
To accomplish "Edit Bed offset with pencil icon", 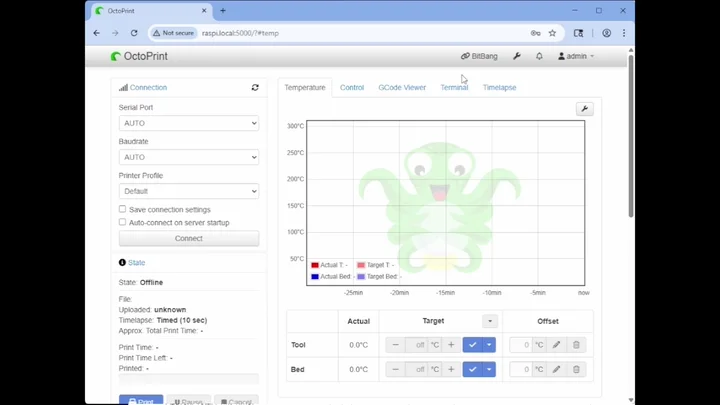I will (556, 369).
